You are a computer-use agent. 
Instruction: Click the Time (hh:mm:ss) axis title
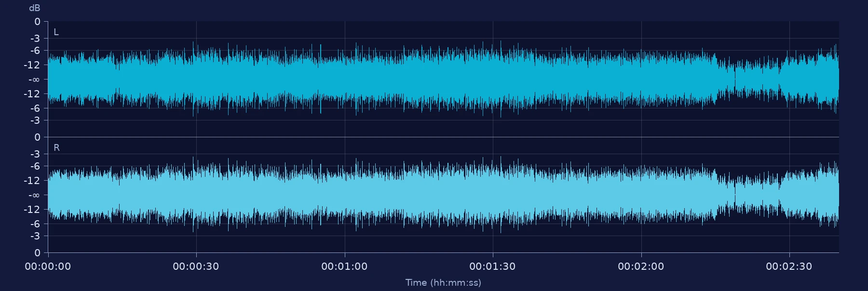tap(443, 283)
